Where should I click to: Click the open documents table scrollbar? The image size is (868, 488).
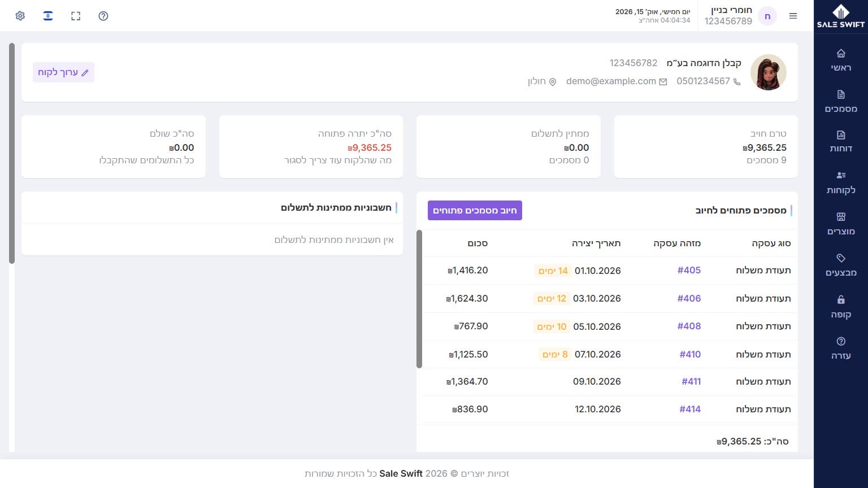[x=419, y=299]
